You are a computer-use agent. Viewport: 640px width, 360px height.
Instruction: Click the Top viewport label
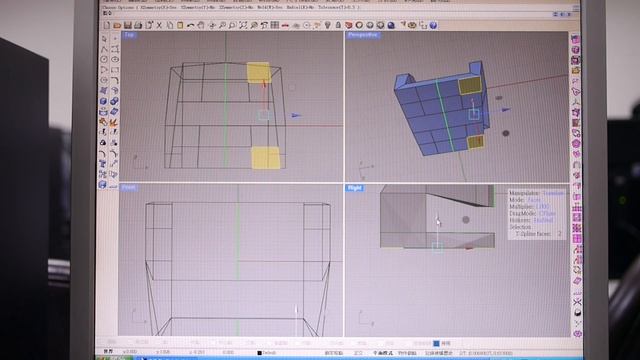(129, 35)
